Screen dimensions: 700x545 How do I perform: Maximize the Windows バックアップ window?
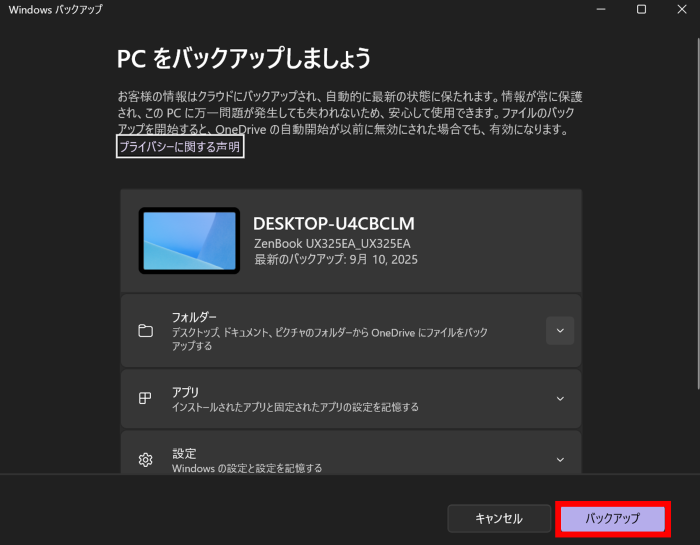point(641,9)
